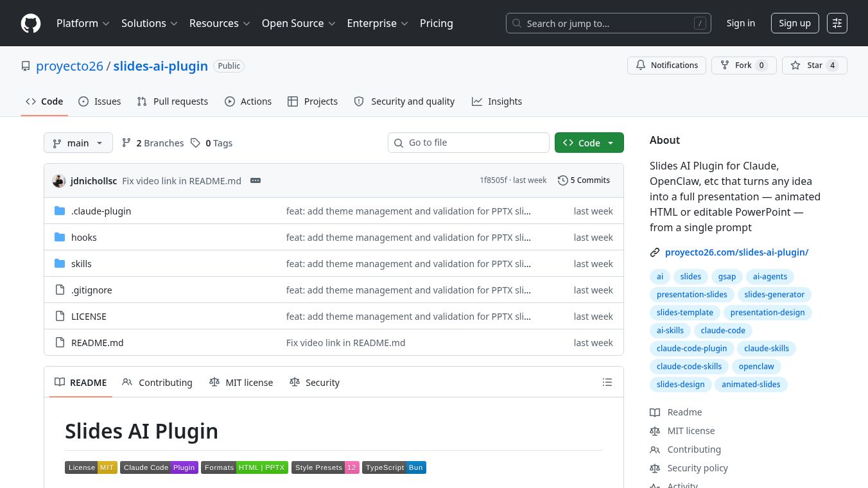Image resolution: width=868 pixels, height=488 pixels.
Task: Open the Security and quality tab
Action: 404,101
